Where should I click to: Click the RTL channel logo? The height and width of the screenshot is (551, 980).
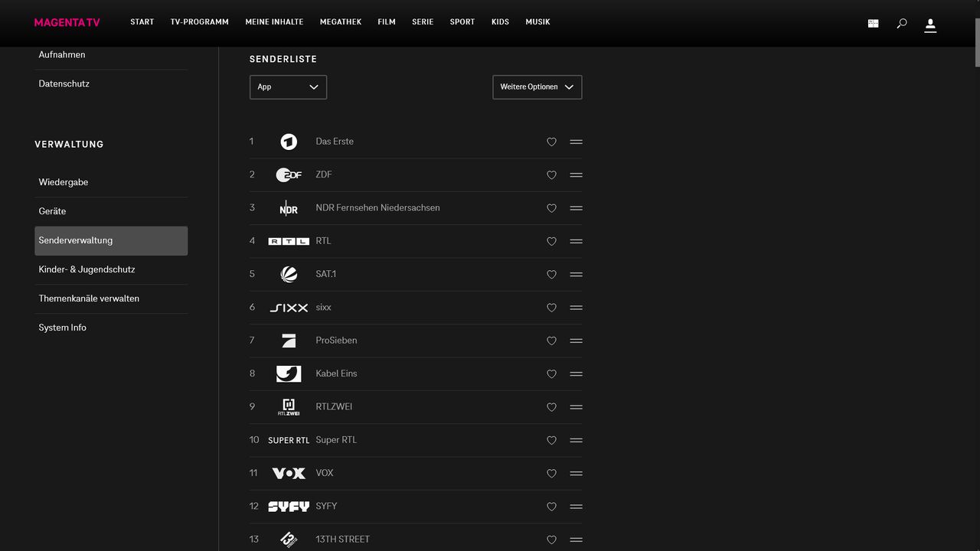[289, 241]
